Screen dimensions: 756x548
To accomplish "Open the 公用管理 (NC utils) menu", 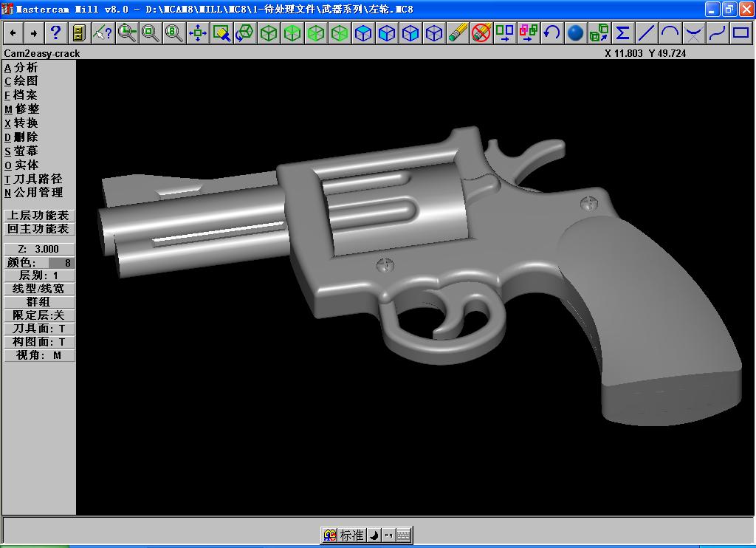I will (33, 193).
